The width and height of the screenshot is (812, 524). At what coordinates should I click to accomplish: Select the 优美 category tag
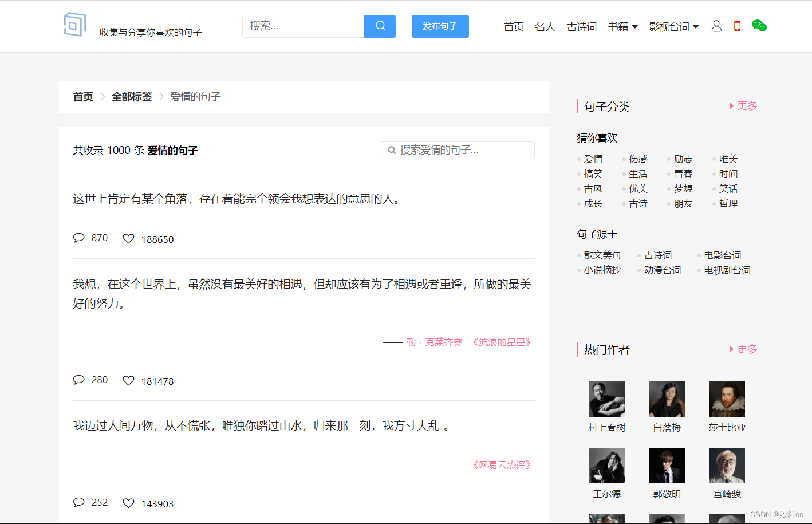[638, 188]
